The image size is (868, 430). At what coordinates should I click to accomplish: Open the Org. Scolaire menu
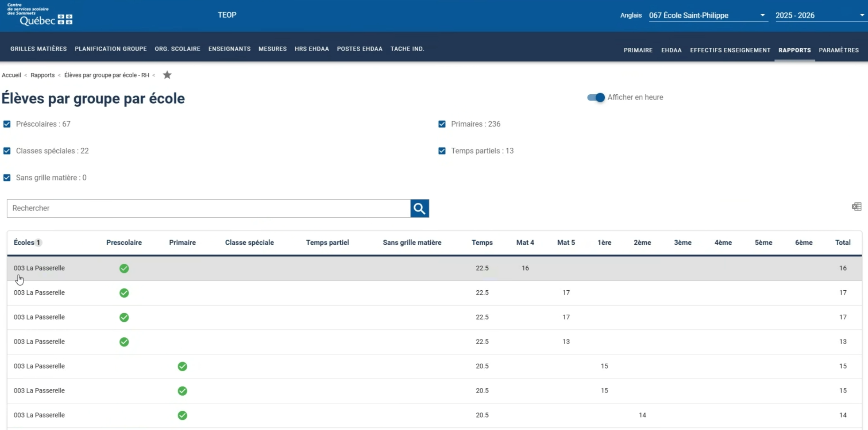click(x=178, y=49)
